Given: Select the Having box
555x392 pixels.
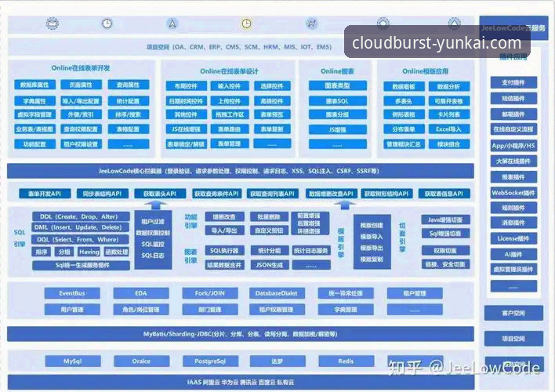Looking at the screenshot, I should (89, 252).
